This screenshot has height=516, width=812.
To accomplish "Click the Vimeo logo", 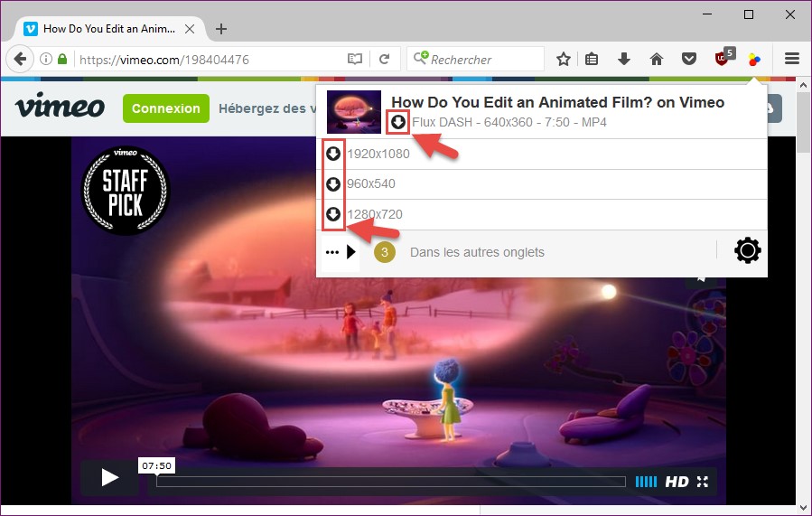I will tap(60, 107).
